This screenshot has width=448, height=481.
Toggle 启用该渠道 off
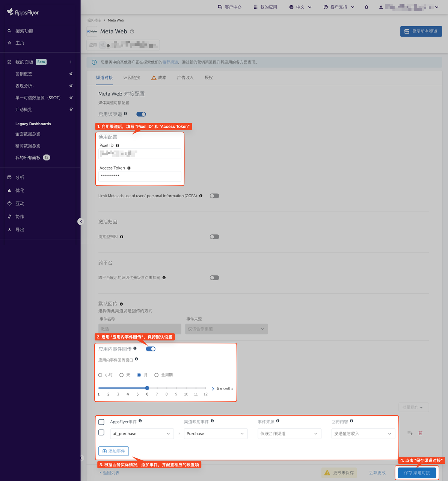pos(141,114)
